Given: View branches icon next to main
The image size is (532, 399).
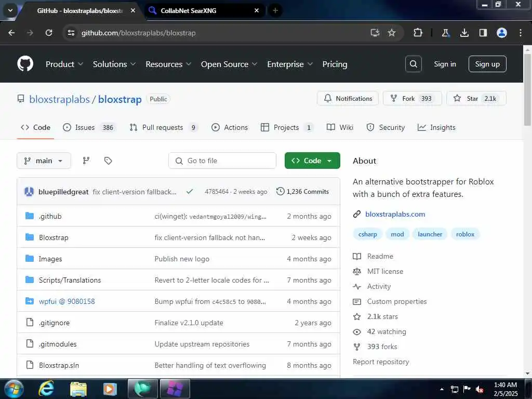Looking at the screenshot, I should [86, 161].
